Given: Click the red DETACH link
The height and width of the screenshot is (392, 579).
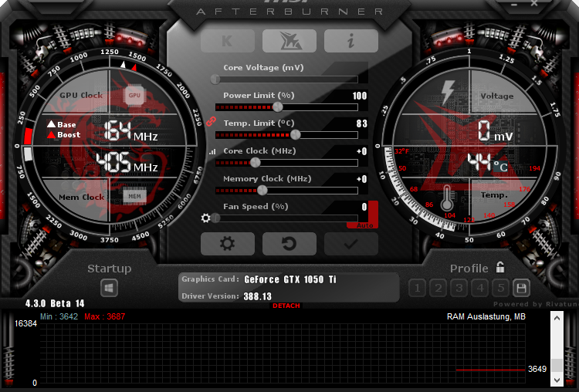Looking at the screenshot, I should (x=286, y=306).
